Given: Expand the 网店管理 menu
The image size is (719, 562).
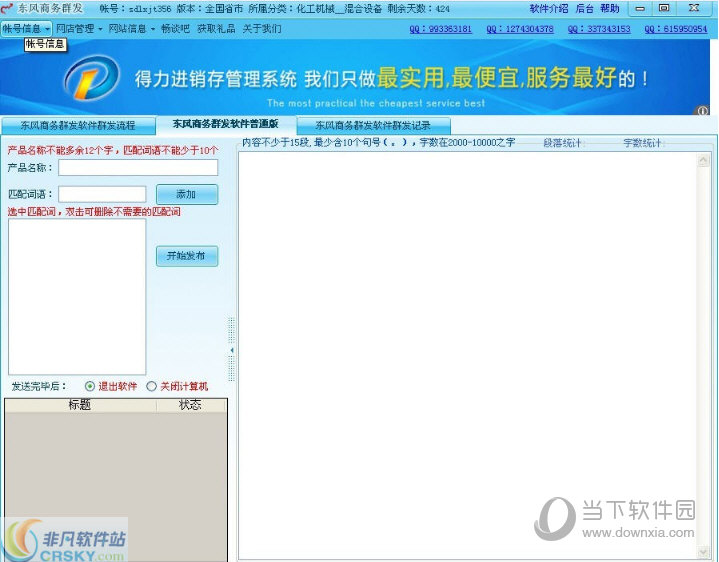Looking at the screenshot, I should (x=79, y=28).
